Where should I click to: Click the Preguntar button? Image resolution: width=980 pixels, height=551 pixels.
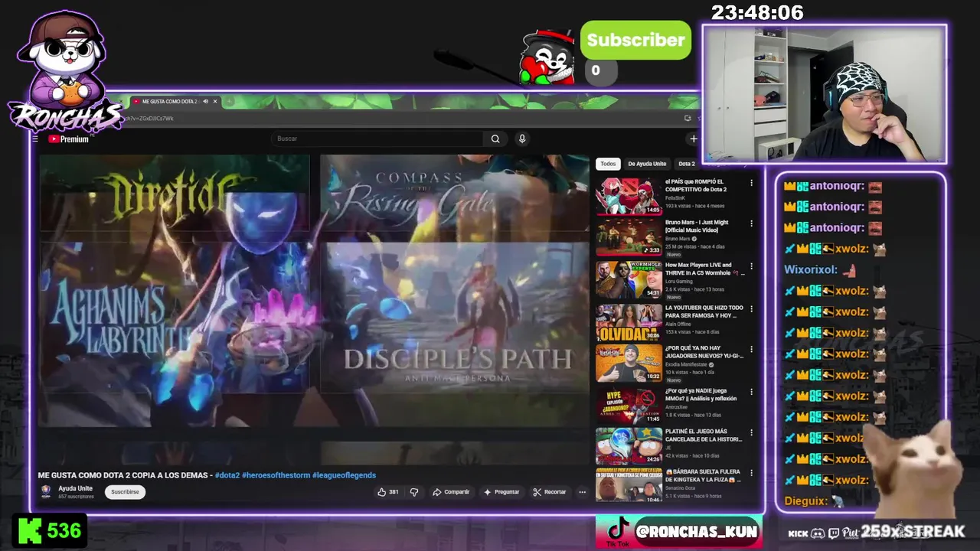(x=501, y=492)
